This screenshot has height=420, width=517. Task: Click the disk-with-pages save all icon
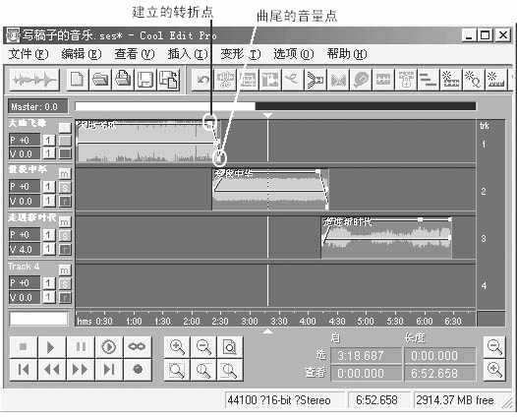168,80
